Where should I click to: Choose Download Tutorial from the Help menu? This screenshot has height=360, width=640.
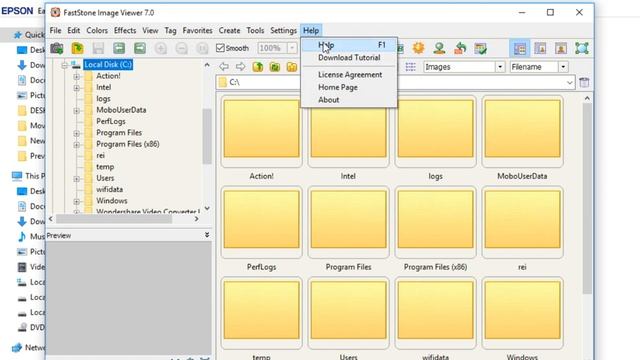[349, 58]
